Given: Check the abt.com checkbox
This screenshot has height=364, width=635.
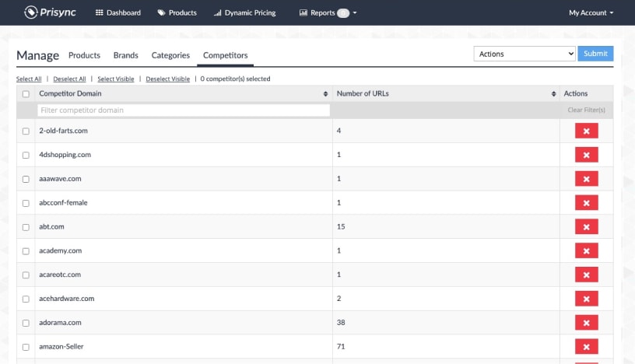Looking at the screenshot, I should [26, 227].
